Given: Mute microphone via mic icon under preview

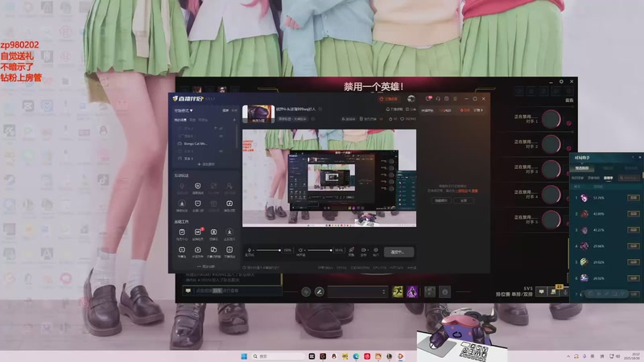Looking at the screenshot, I should (249, 250).
